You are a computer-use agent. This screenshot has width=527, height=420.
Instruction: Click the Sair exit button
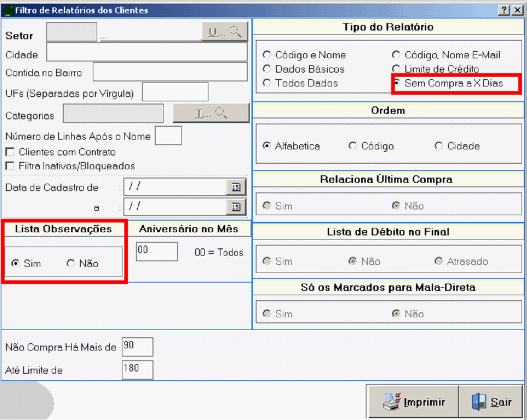pos(491,401)
